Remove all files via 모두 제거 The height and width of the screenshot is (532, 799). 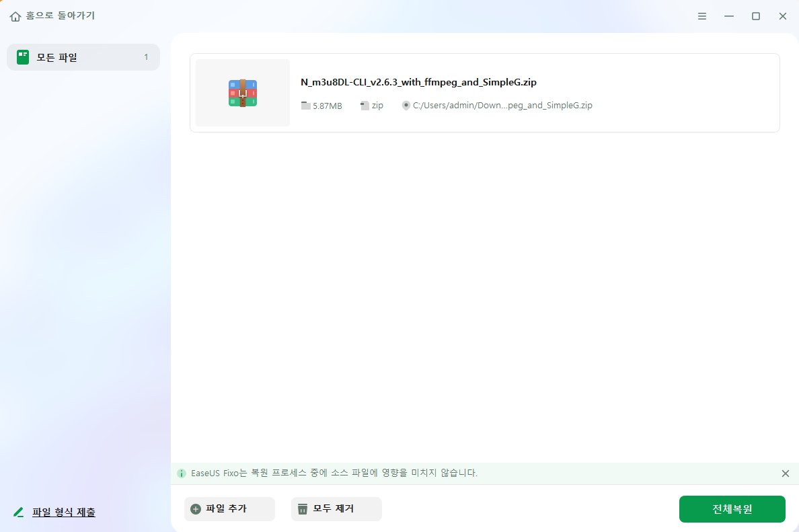(x=336, y=509)
